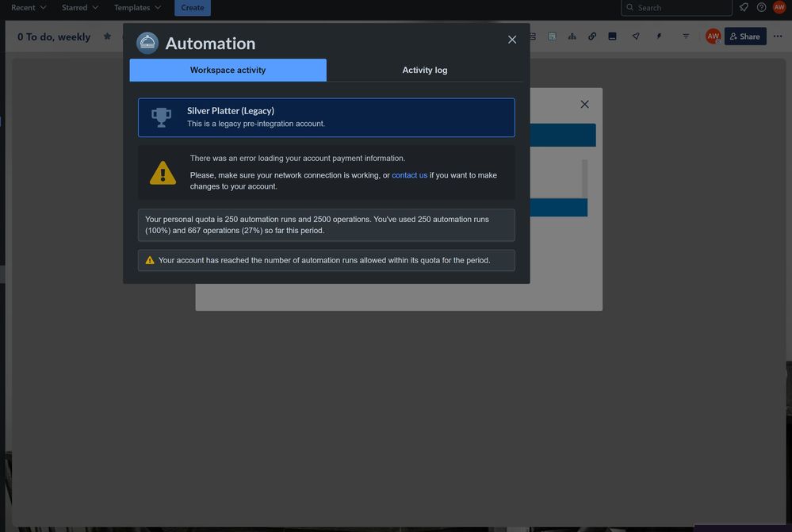
Task: Select the paper plane icon
Action: tap(634, 35)
